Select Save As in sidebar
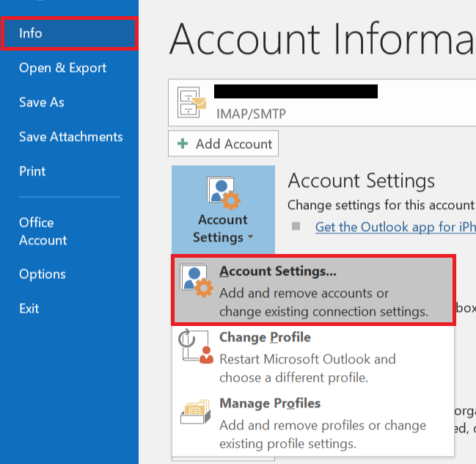This screenshot has width=476, height=464. [42, 102]
